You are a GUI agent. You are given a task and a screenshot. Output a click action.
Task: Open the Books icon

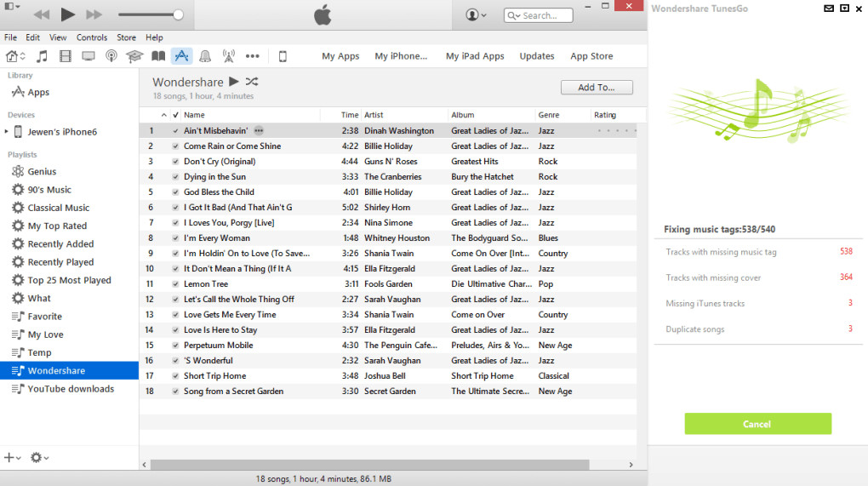(x=158, y=56)
